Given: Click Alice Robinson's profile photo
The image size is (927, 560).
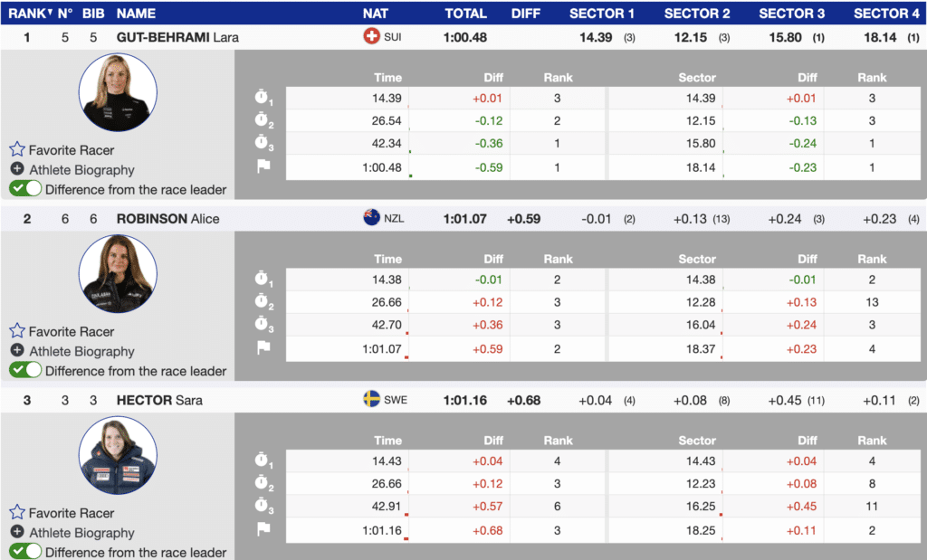Looking at the screenshot, I should [118, 274].
